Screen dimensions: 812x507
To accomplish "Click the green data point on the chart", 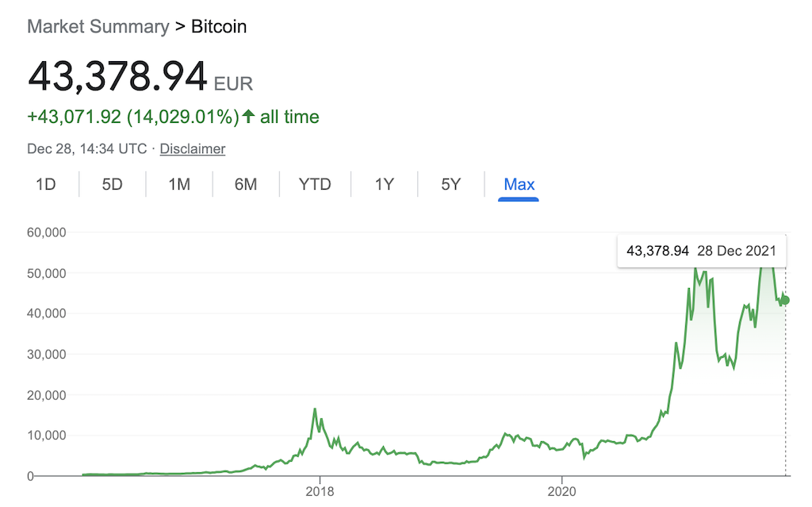I will click(x=783, y=300).
